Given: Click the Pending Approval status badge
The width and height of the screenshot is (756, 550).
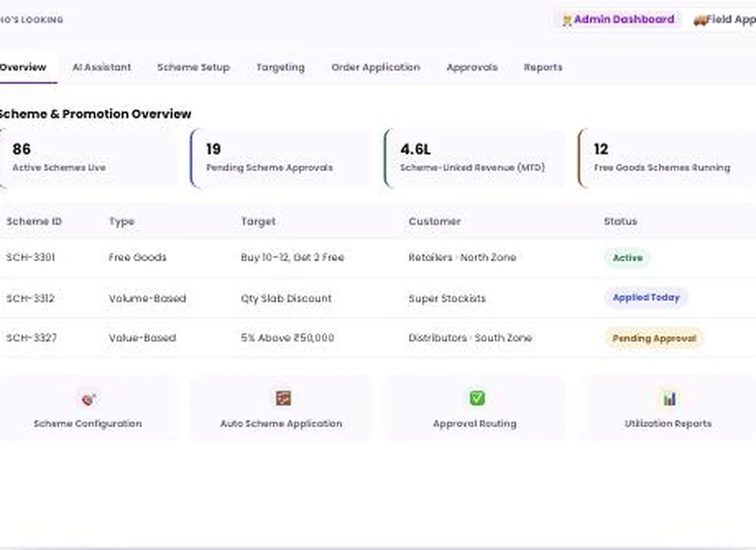Looking at the screenshot, I should click(655, 339).
